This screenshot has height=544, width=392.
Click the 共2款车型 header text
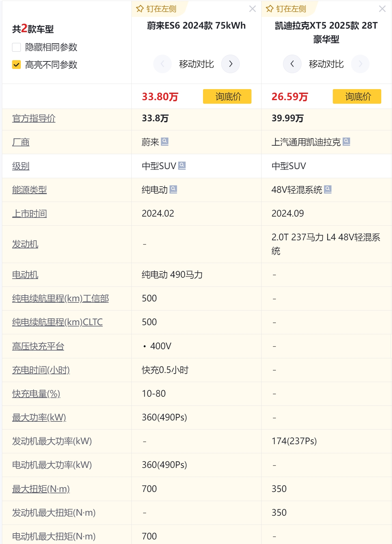33,29
